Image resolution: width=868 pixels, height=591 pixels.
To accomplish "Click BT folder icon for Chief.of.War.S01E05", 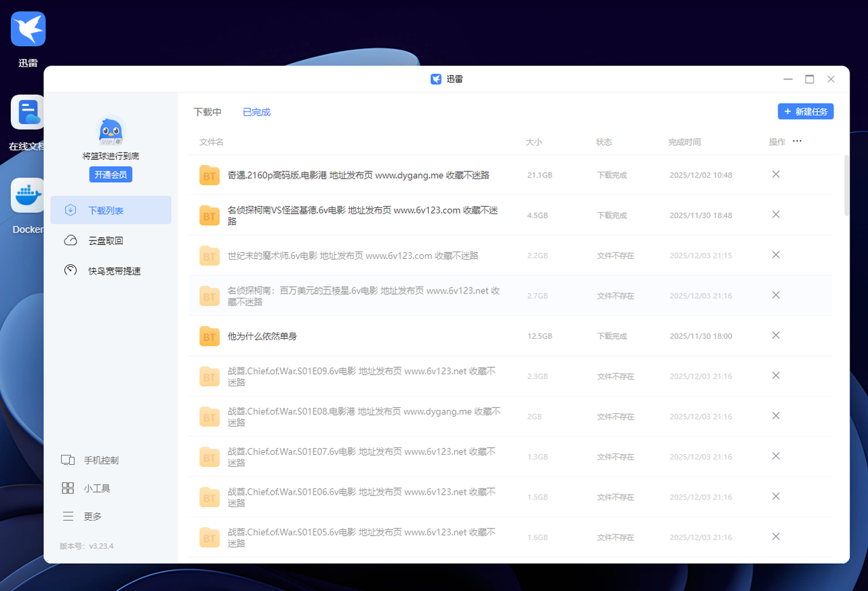I will [x=210, y=537].
